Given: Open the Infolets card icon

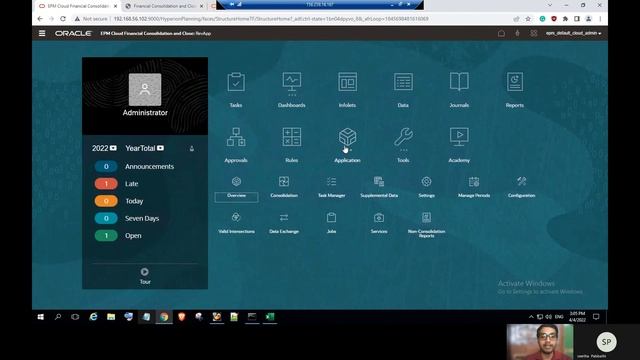Looking at the screenshot, I should 347,82.
